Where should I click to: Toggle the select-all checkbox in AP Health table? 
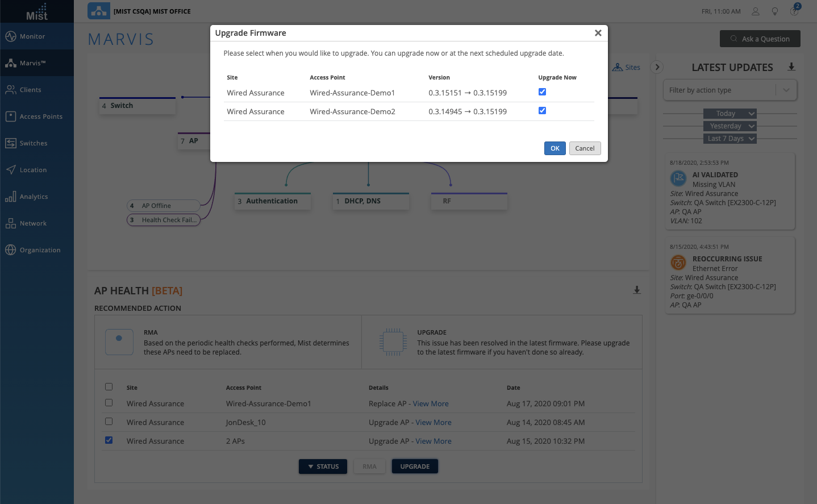[109, 387]
